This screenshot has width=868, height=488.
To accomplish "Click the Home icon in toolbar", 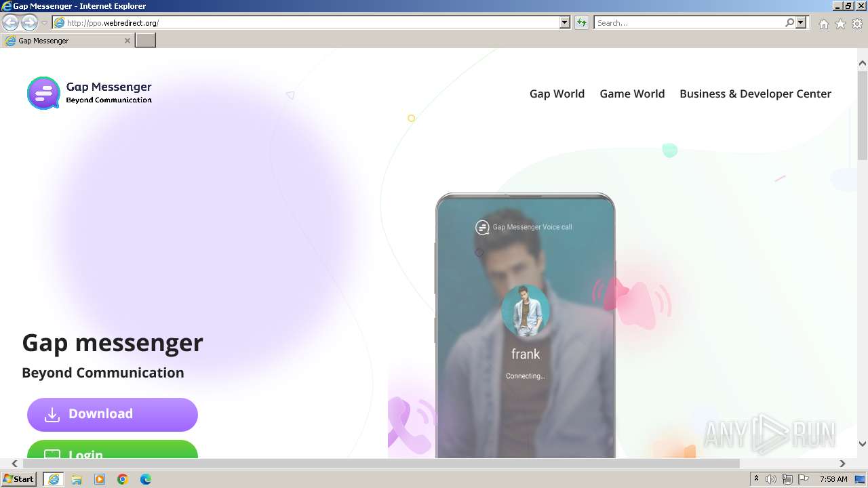I will pos(823,24).
